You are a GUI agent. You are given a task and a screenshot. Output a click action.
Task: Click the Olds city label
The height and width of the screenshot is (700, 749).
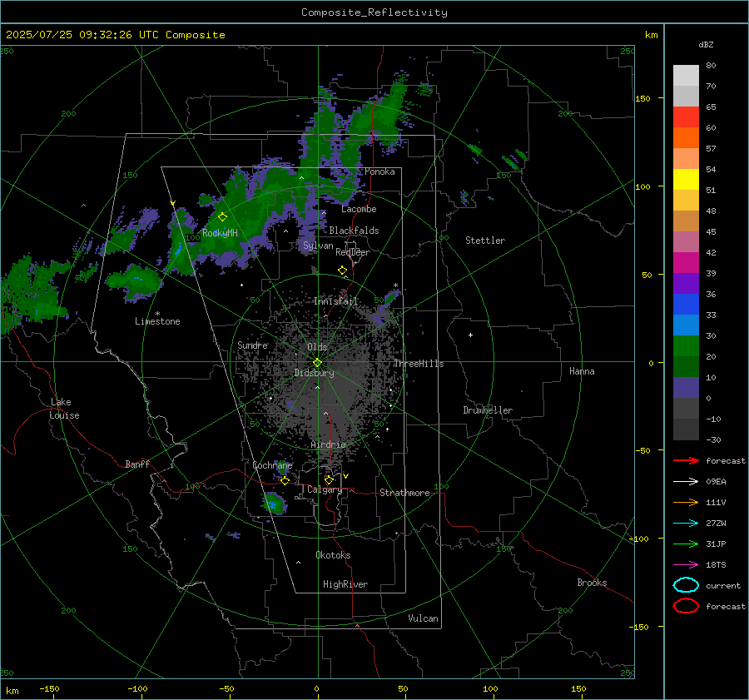(x=317, y=347)
